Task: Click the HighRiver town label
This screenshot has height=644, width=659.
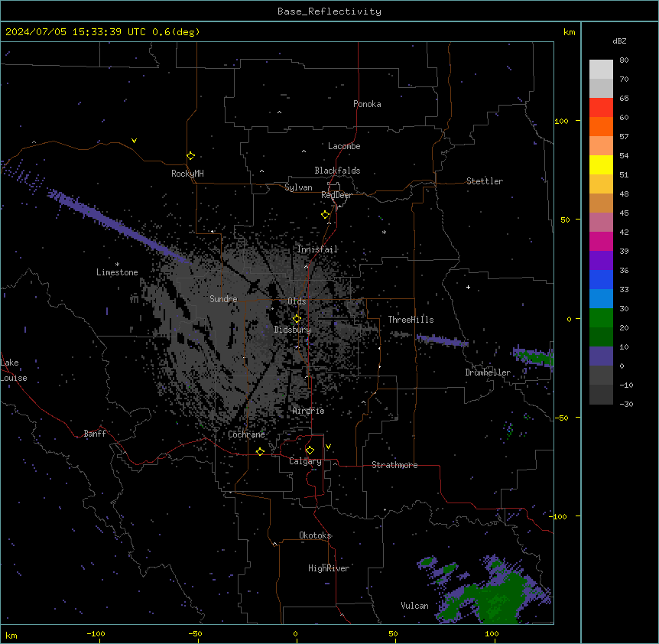Action: click(x=329, y=568)
